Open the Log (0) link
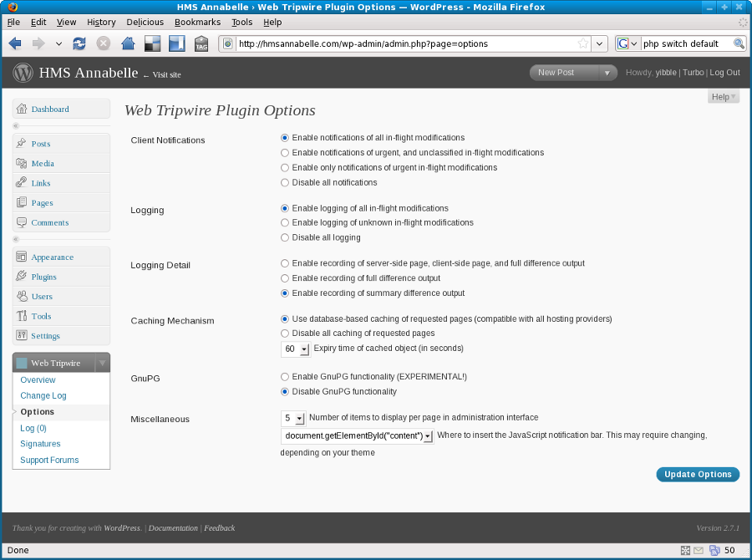The height and width of the screenshot is (560, 752). [x=33, y=428]
